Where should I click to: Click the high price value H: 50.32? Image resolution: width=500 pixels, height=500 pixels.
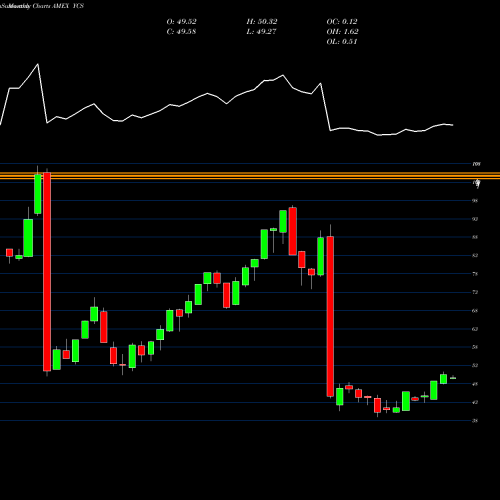click(262, 22)
